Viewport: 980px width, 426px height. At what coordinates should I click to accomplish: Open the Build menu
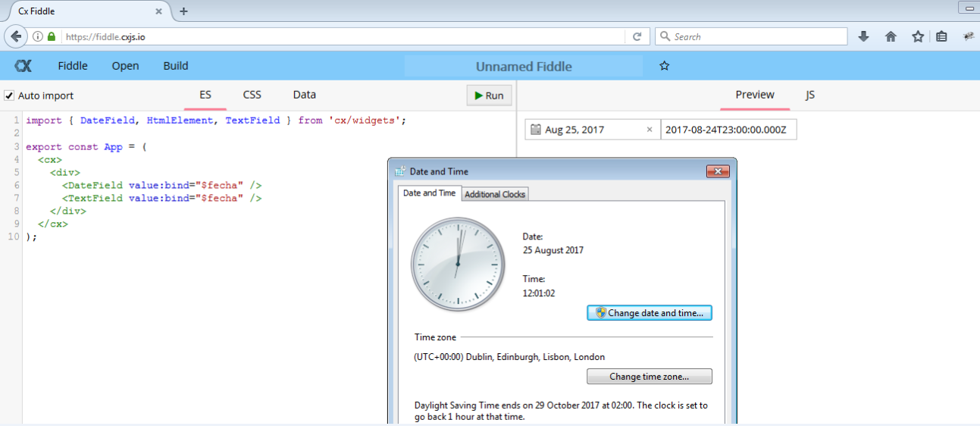pyautogui.click(x=176, y=66)
